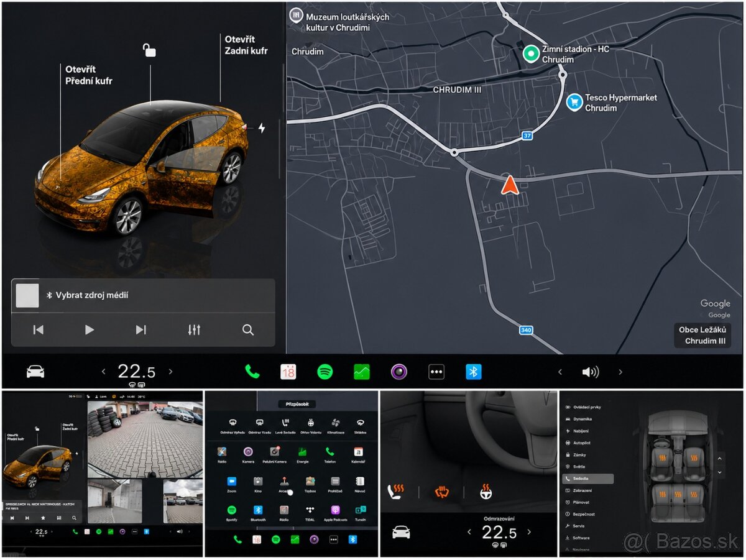Click the down chevron beside seat diagram

click(x=720, y=472)
